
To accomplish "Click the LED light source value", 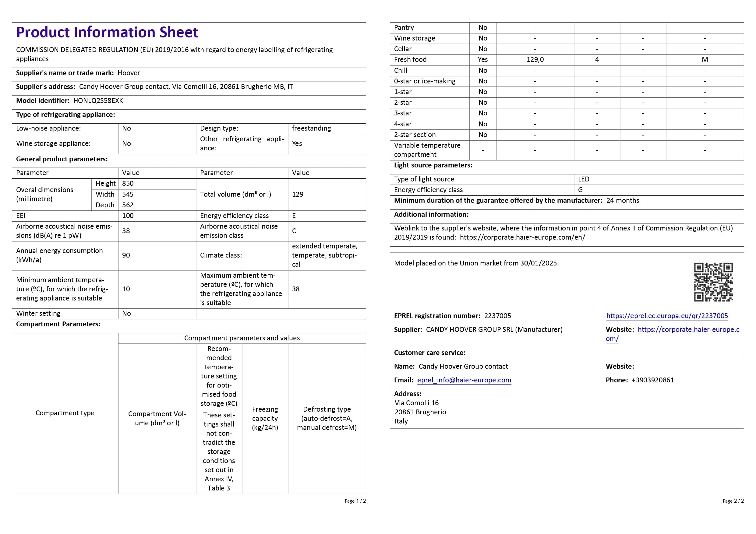I will [x=584, y=179].
